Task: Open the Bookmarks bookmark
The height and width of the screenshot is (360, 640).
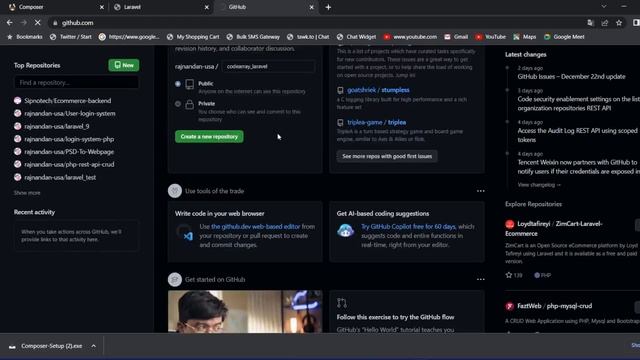Action: tap(24, 37)
